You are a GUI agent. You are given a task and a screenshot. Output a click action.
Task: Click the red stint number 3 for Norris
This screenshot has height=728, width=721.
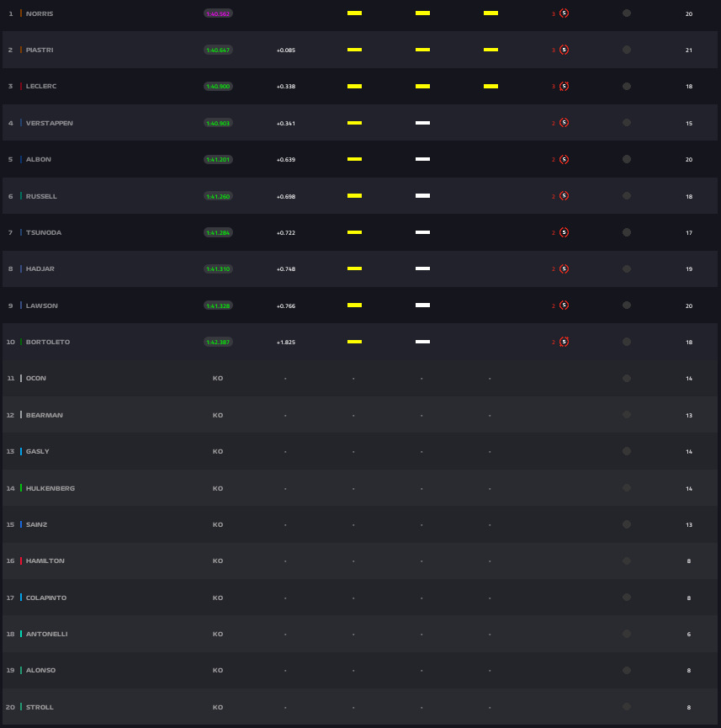click(554, 14)
